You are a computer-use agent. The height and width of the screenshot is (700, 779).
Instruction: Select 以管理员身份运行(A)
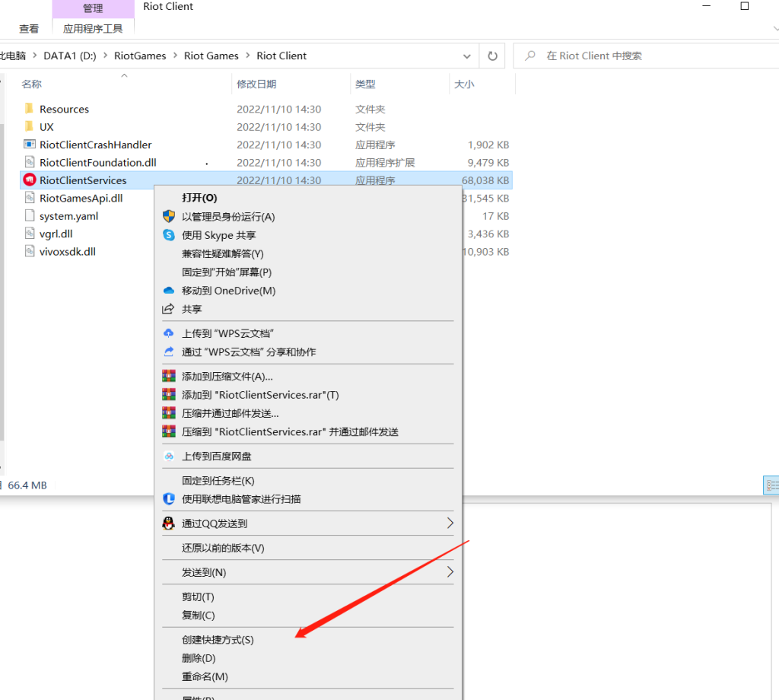click(x=228, y=217)
